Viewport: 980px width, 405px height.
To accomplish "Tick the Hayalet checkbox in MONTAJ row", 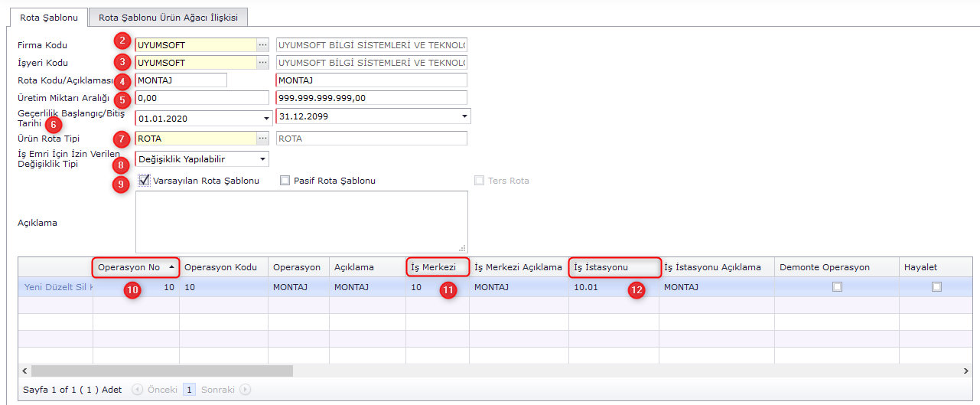I will [936, 287].
